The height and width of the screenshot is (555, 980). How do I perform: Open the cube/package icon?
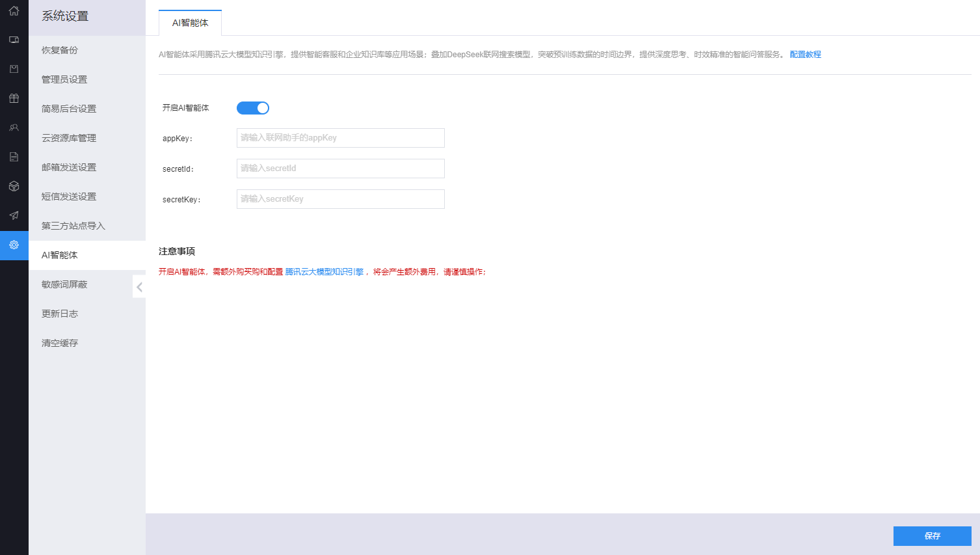pos(14,186)
